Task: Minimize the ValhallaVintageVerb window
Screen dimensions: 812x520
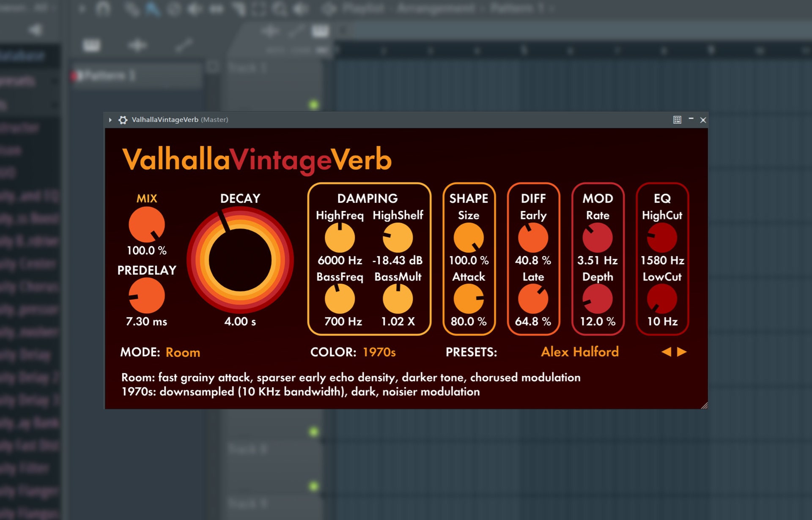Action: tap(691, 119)
